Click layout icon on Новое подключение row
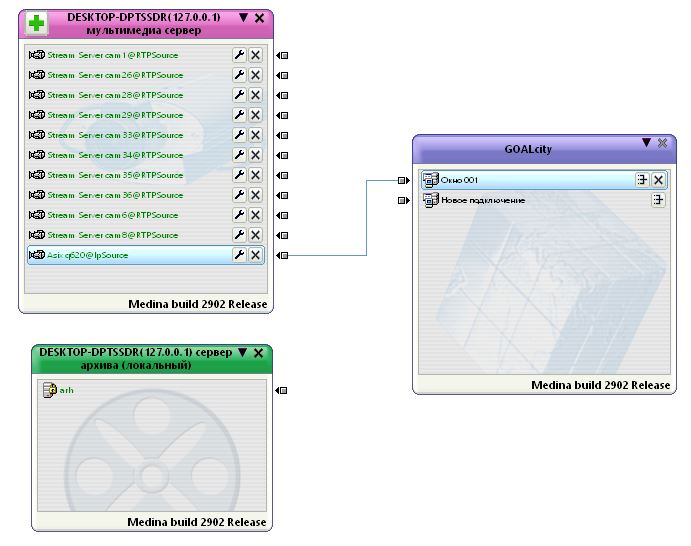The width and height of the screenshot is (691, 546). (658, 200)
